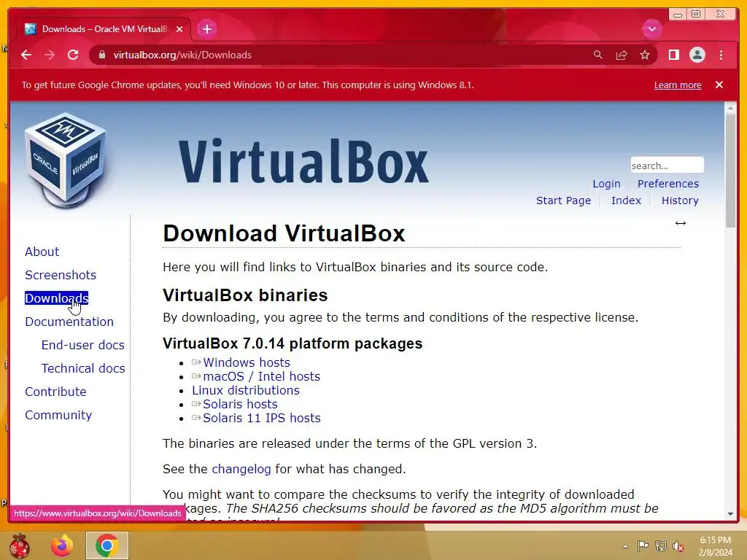Click the Chrome taskbar icon

pyautogui.click(x=107, y=545)
